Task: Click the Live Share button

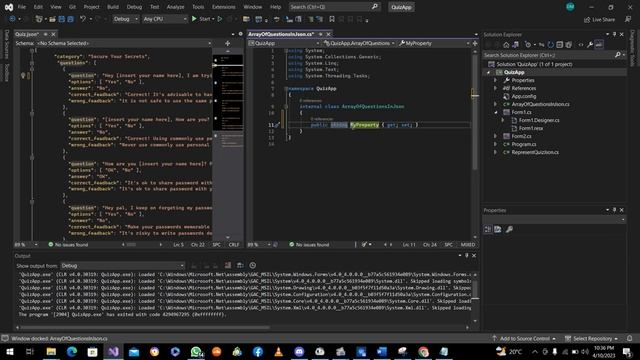Action: tap(600, 19)
